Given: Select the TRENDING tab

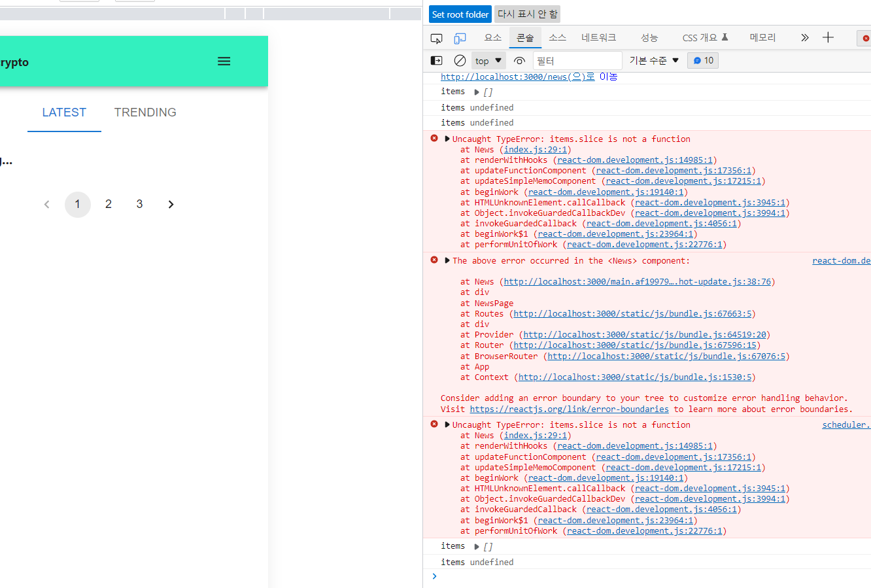Looking at the screenshot, I should click(145, 112).
